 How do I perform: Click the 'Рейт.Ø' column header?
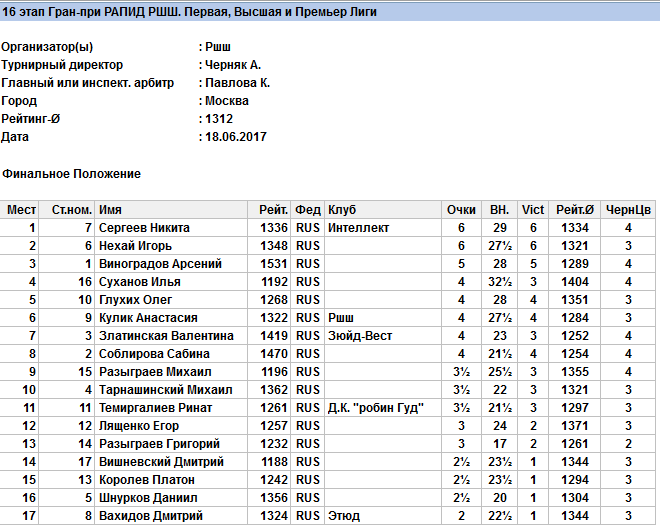(x=575, y=210)
